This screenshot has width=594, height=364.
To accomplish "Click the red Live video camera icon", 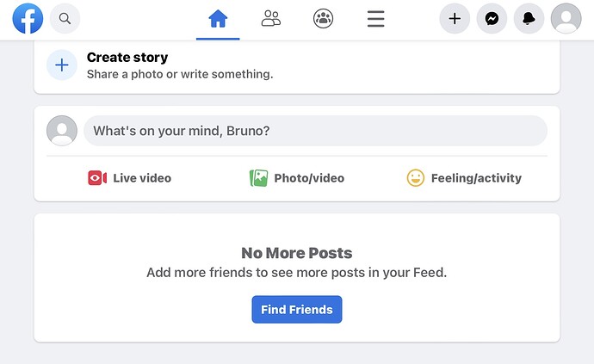I will click(x=97, y=178).
